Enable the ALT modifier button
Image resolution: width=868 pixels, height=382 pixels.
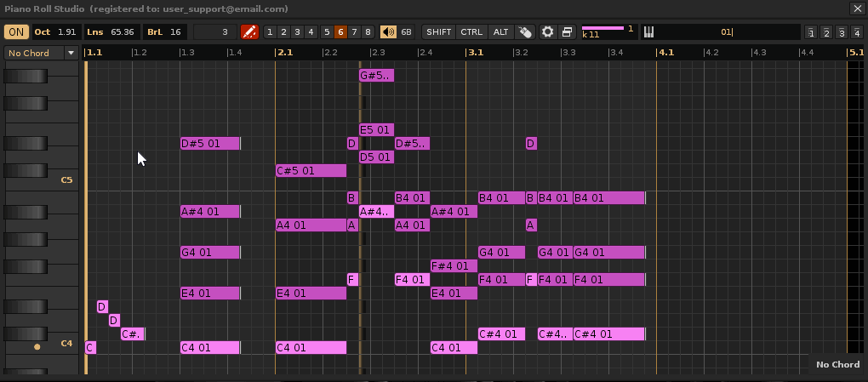pyautogui.click(x=500, y=32)
